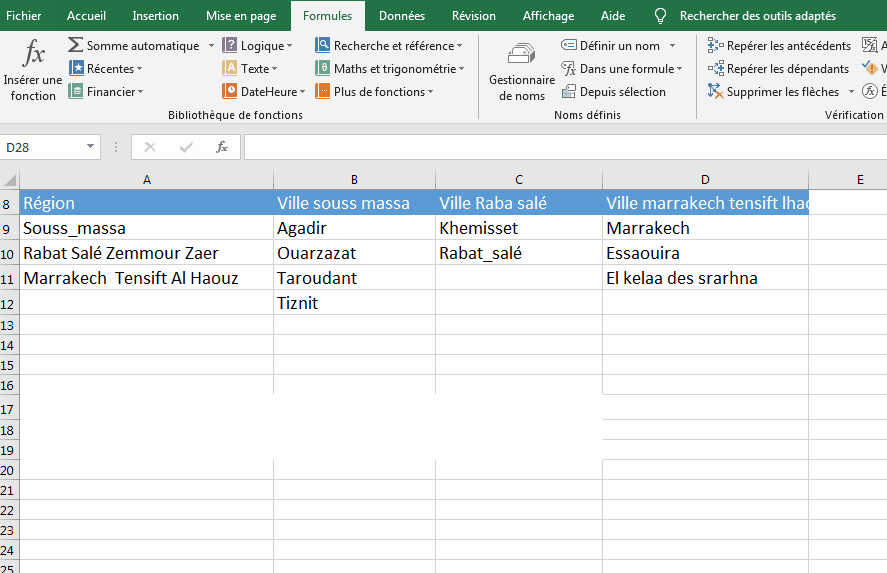Switch to the Données tab
The height and width of the screenshot is (573, 887).
point(402,16)
